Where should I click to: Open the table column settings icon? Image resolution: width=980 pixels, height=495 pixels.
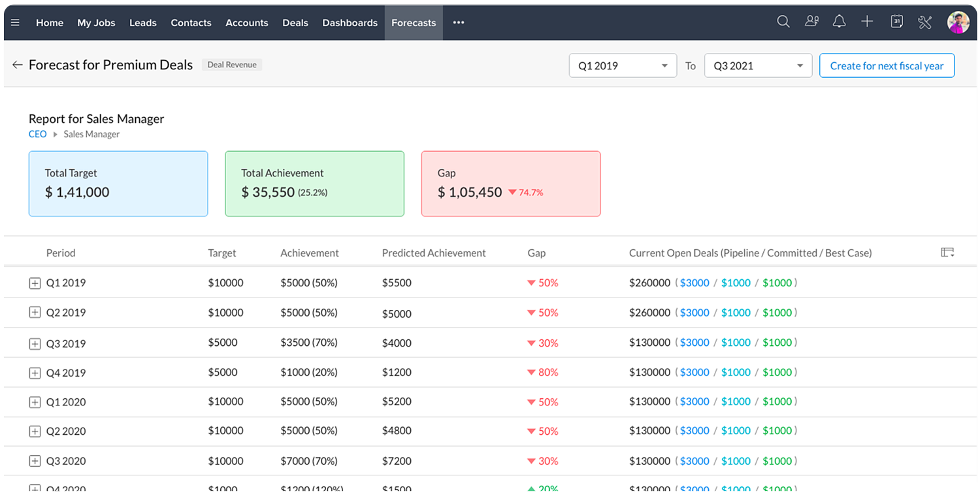947,252
